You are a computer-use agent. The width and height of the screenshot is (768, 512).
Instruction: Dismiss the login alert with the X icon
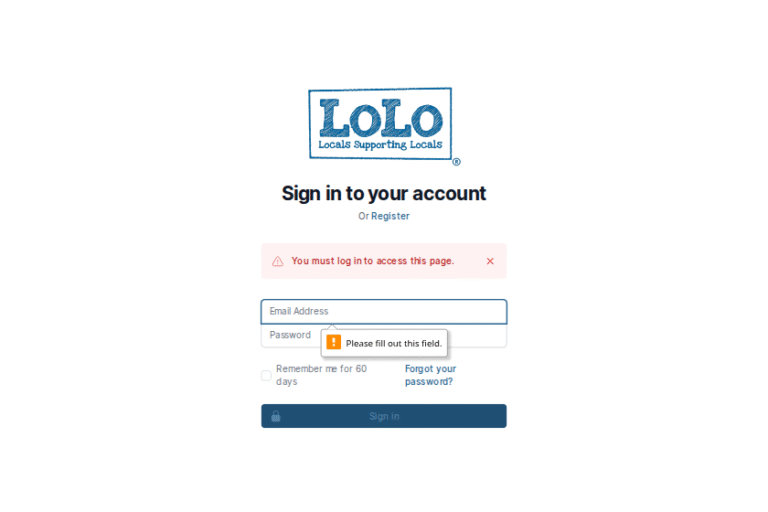pyautogui.click(x=490, y=261)
